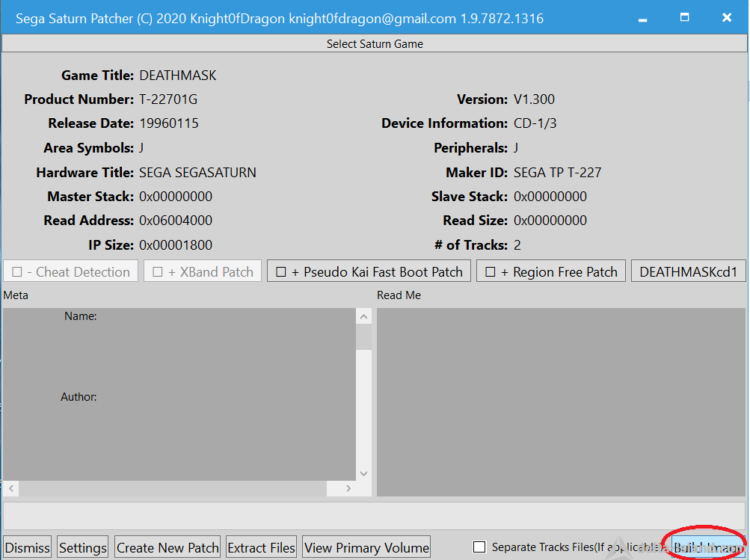Click the Meta panel scroll down arrow
Screen dimensions: 750x560
click(363, 473)
